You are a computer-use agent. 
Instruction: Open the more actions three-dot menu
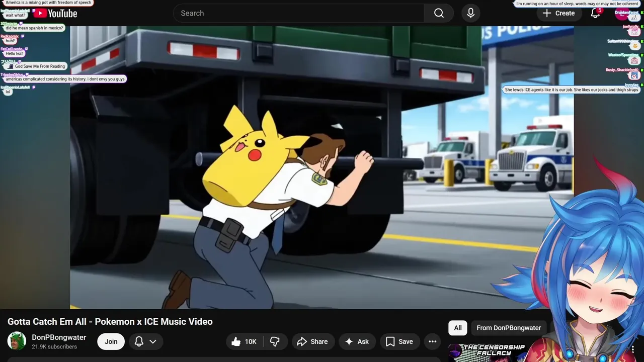432,341
